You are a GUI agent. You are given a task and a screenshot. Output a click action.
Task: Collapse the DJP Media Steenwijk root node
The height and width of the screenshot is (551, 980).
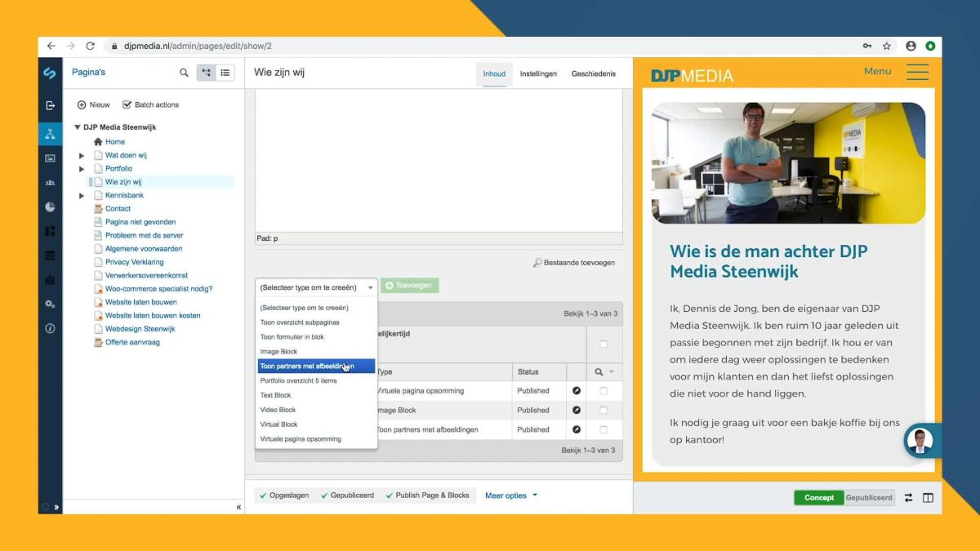[78, 127]
